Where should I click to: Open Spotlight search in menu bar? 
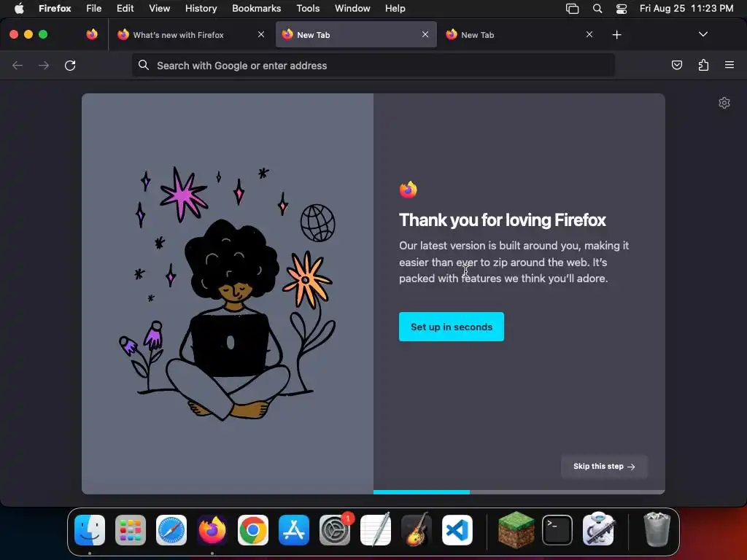click(597, 9)
